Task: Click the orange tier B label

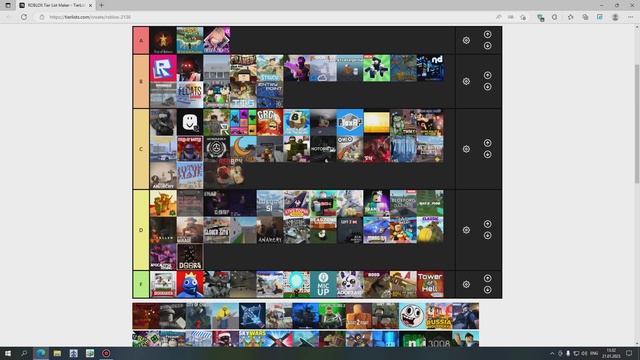Action: point(141,81)
